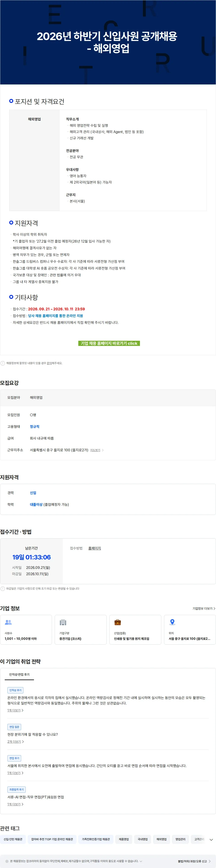
Task: Select the 제품영업 tag
Action: click(x=124, y=839)
